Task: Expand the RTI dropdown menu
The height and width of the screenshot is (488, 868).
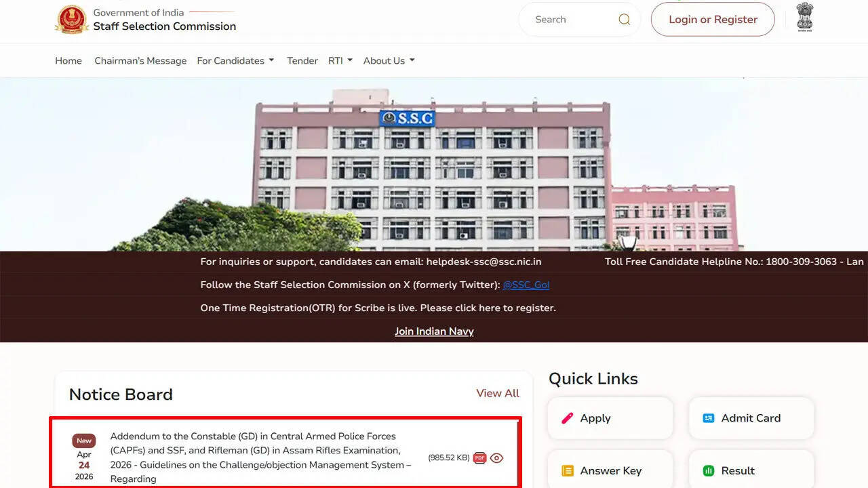Action: [340, 61]
